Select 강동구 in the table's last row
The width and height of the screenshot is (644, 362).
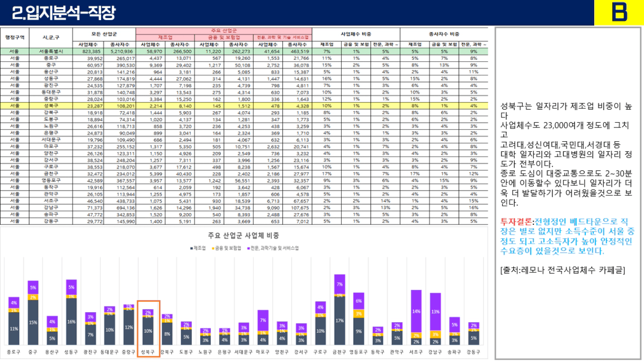coord(51,222)
